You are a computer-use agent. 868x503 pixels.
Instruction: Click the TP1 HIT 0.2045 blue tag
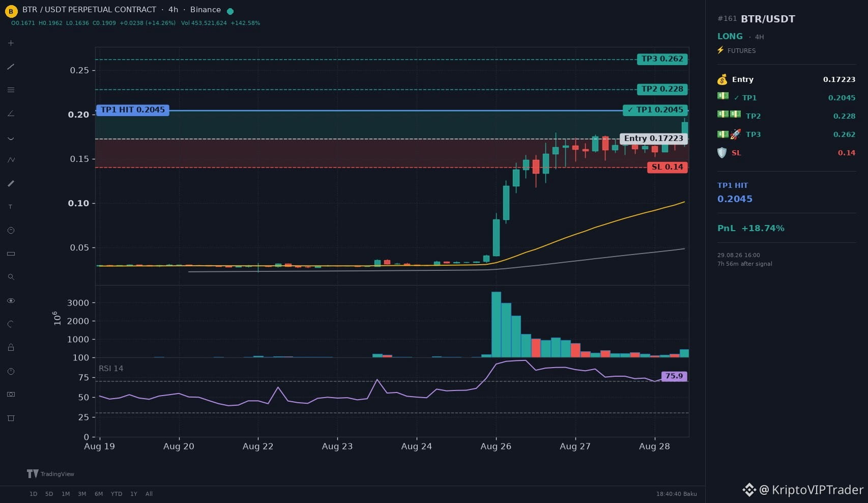(x=133, y=110)
